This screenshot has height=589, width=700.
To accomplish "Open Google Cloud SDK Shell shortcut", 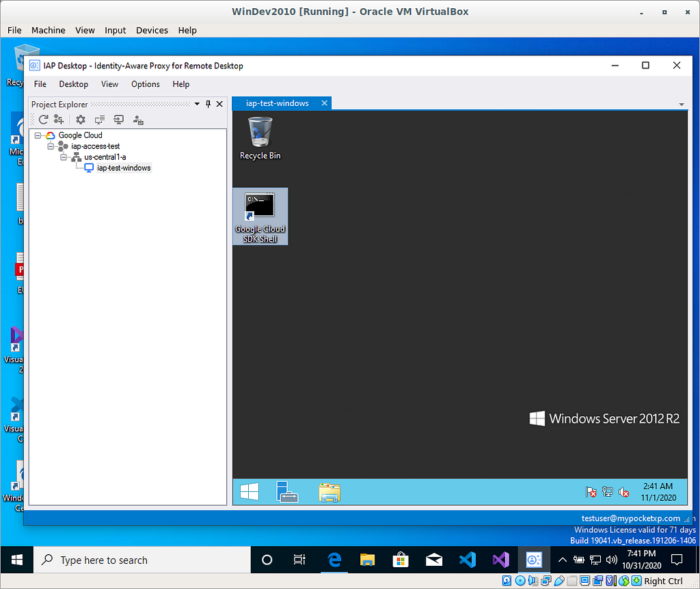I will [260, 217].
